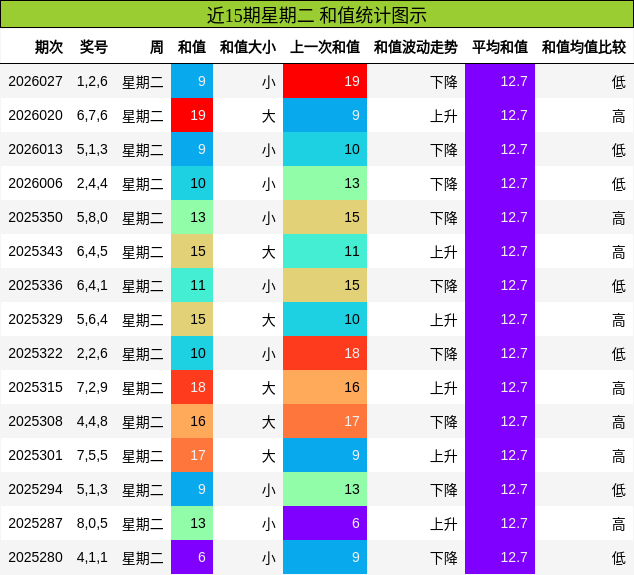Click 星期二 in row 2025329

click(143, 320)
